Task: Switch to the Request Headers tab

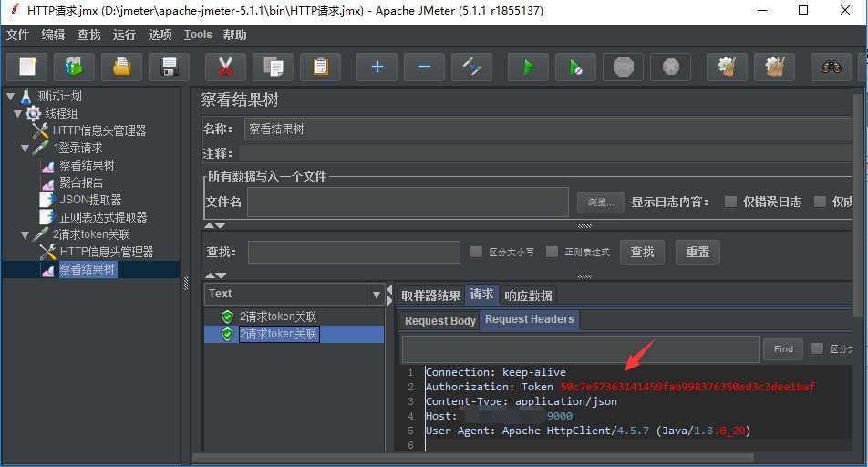Action: pos(529,319)
